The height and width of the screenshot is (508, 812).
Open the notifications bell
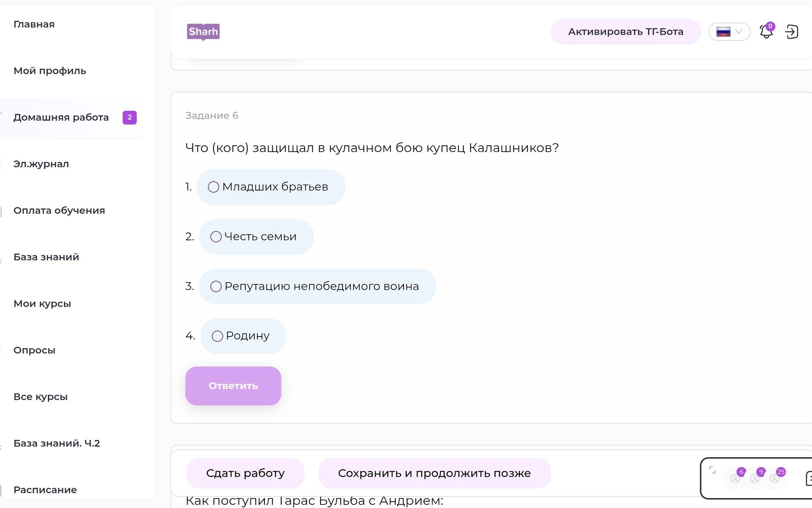766,31
